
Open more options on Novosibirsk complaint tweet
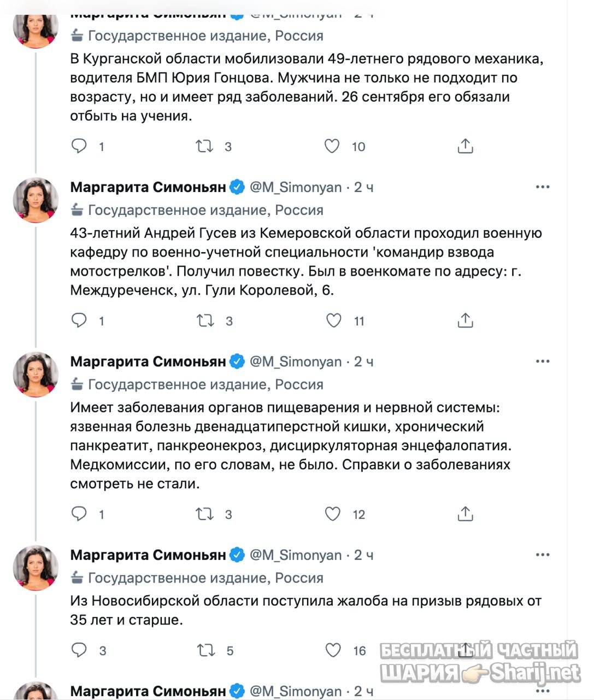[543, 555]
